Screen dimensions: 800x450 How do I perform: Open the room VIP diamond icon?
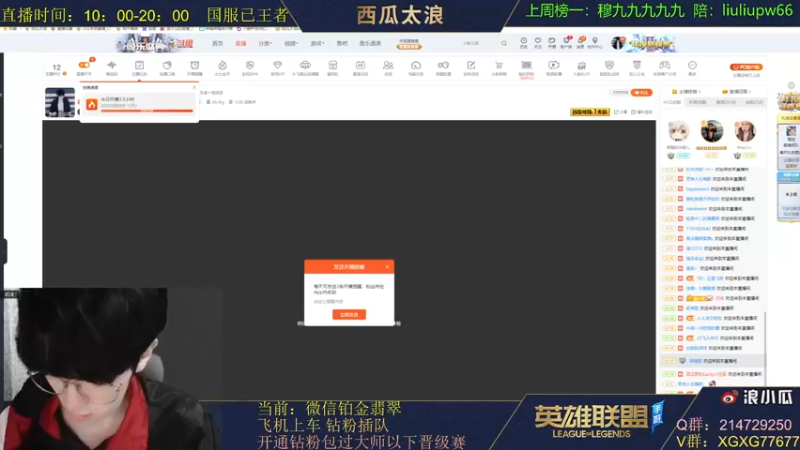[277, 67]
